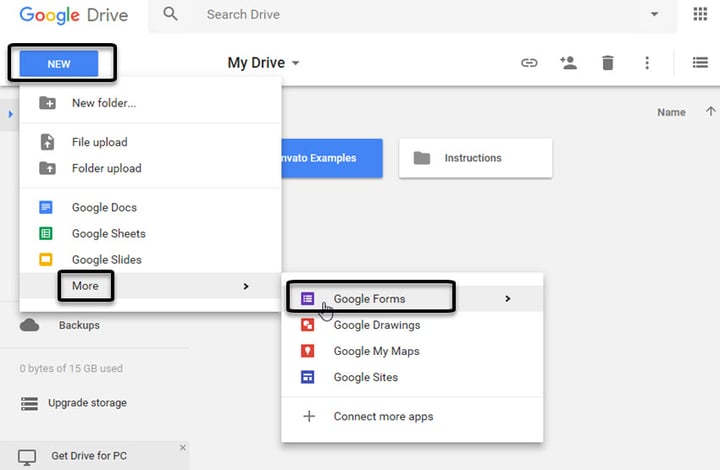
Task: Click the share add-person icon
Action: (x=568, y=62)
